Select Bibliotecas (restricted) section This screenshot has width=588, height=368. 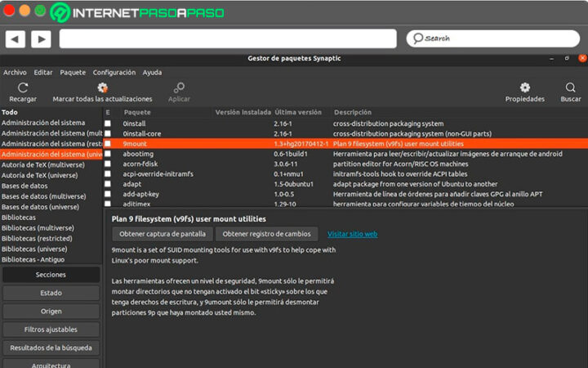(37, 238)
